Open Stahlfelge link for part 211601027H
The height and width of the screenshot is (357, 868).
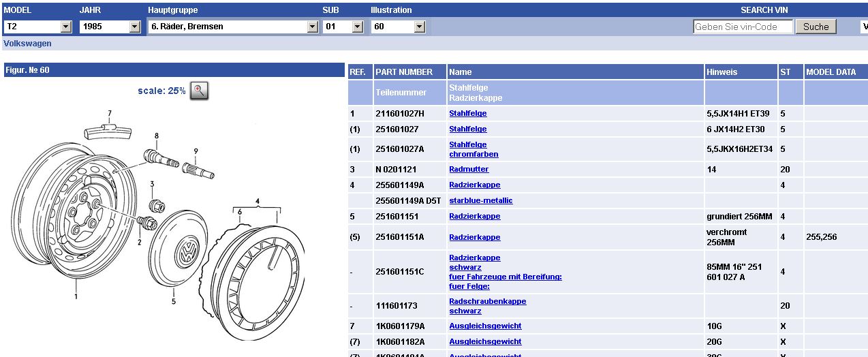467,114
